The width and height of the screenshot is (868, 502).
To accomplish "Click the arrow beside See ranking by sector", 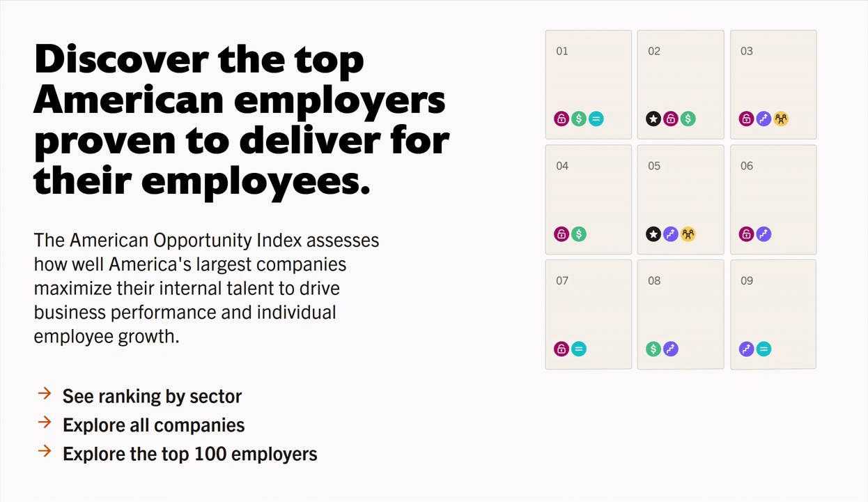I will 44,394.
